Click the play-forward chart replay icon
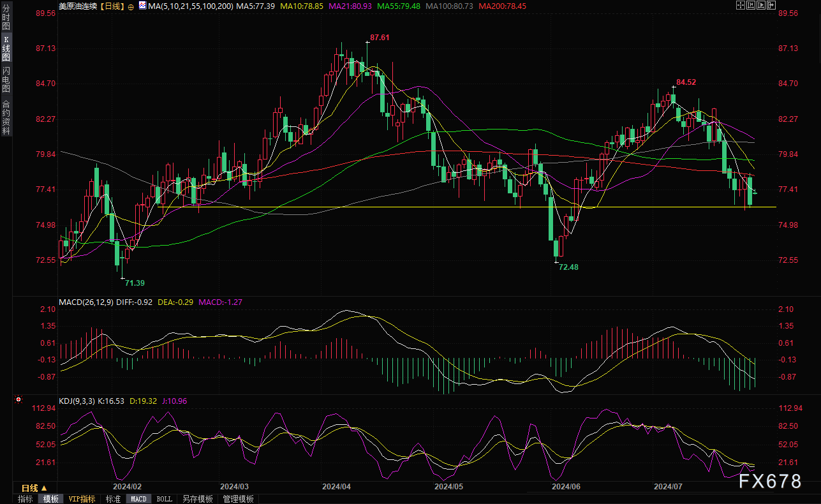The image size is (821, 504). coord(761,6)
